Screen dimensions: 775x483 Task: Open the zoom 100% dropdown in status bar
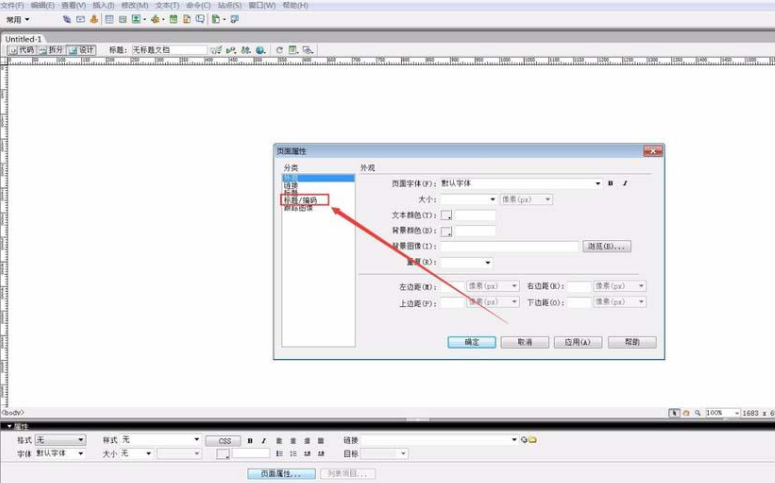[736, 413]
